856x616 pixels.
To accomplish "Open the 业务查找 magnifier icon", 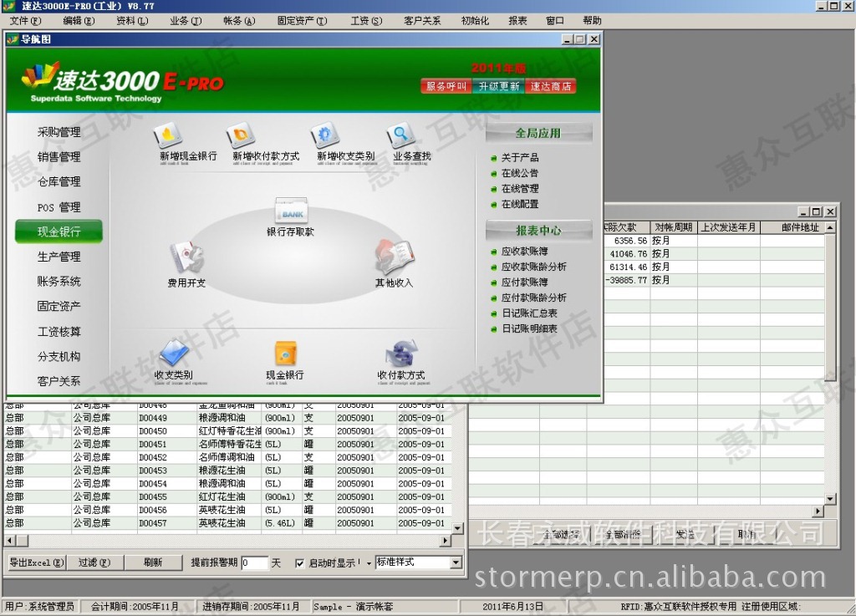I will pos(401,135).
